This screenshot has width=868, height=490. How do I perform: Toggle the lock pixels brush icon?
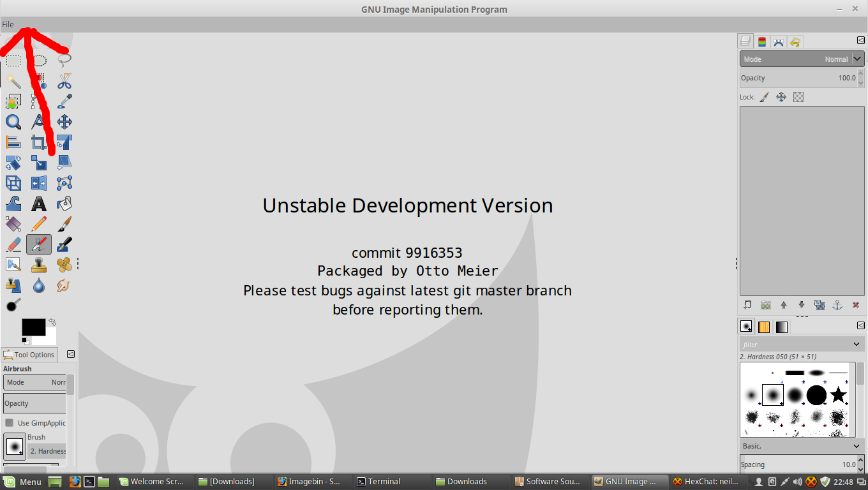[x=765, y=97]
